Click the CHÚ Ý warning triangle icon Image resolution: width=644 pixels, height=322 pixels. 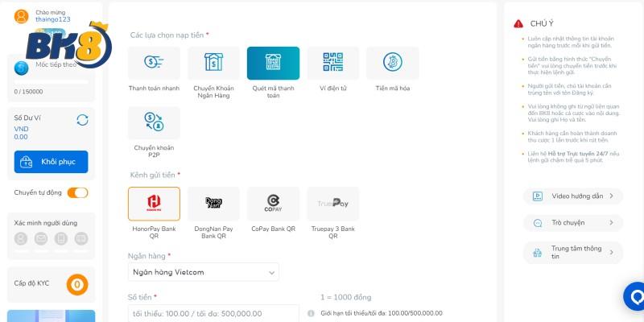click(518, 24)
